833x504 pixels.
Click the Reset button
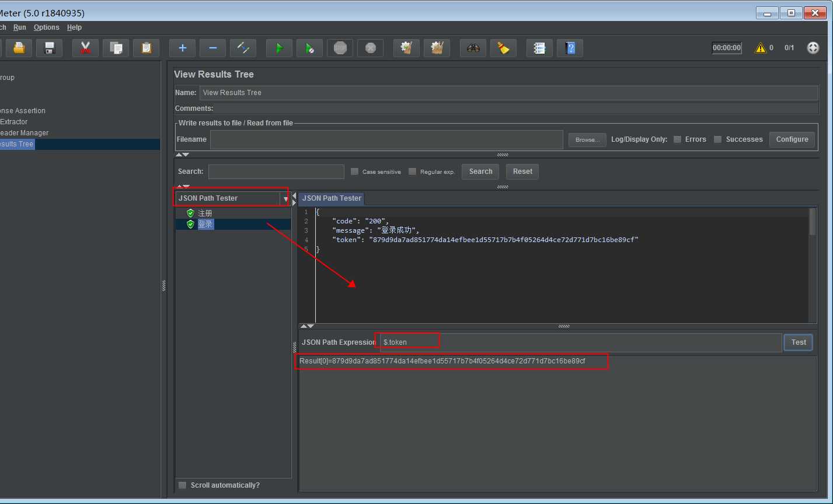522,171
